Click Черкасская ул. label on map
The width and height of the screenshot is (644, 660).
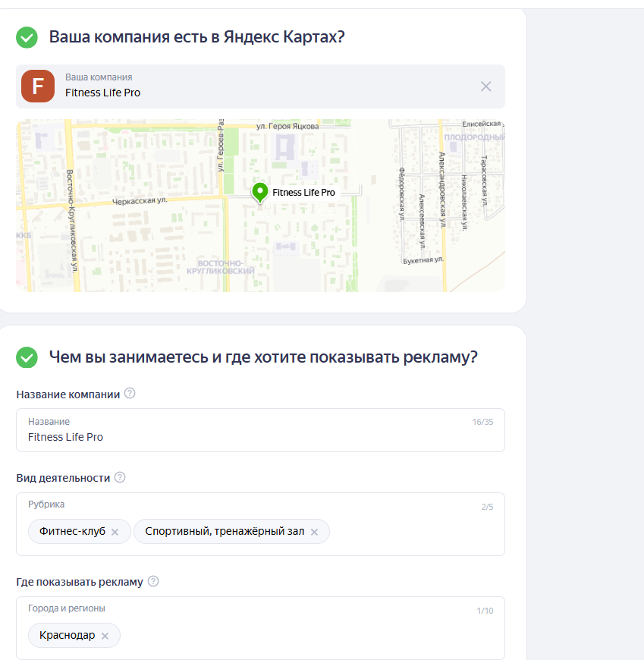tap(140, 201)
